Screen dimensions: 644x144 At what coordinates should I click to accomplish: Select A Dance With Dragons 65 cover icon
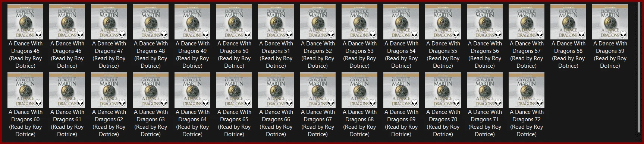(x=234, y=90)
